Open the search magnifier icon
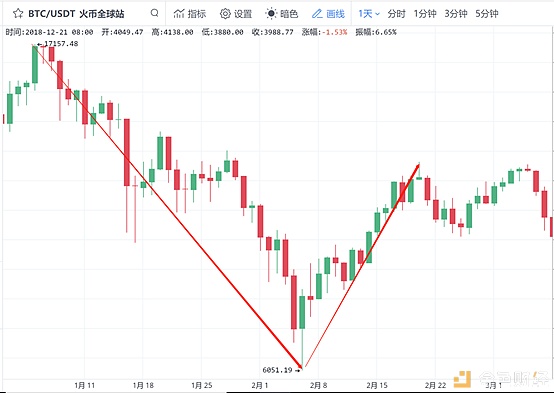This screenshot has height=393, width=554. (154, 13)
